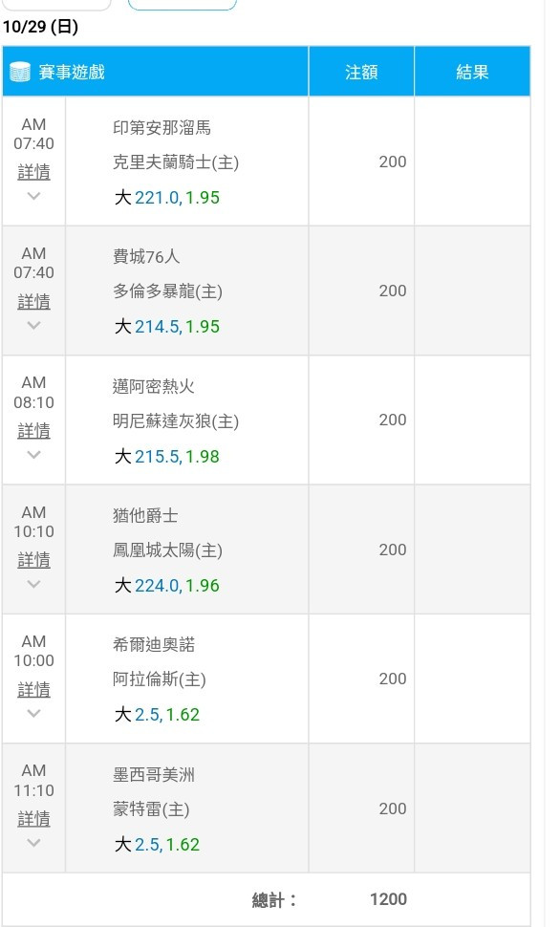Select the 注額 column header
The width and height of the screenshot is (560, 927).
[x=361, y=72]
